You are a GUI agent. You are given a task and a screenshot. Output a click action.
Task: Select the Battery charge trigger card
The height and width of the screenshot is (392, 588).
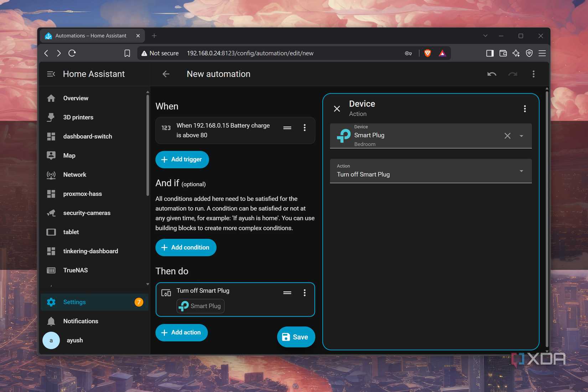pos(235,130)
